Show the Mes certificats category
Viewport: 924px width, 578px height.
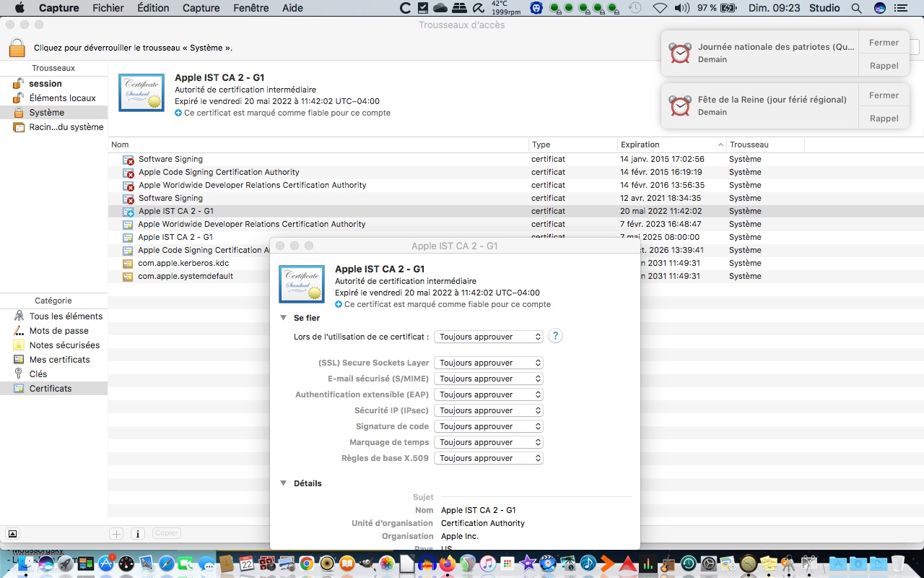tap(60, 360)
